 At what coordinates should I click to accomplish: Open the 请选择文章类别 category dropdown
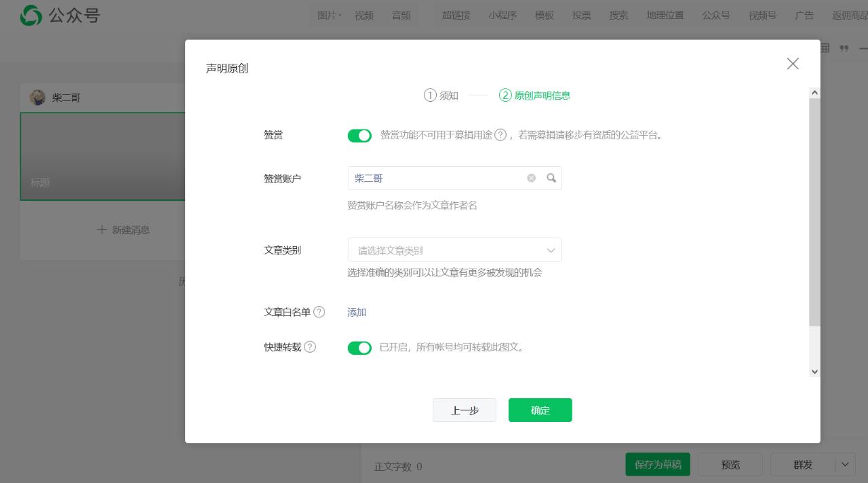click(454, 250)
